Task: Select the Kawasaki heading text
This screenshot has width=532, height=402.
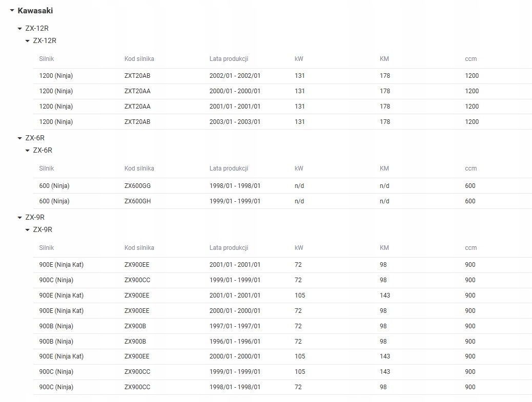Action: (35, 11)
